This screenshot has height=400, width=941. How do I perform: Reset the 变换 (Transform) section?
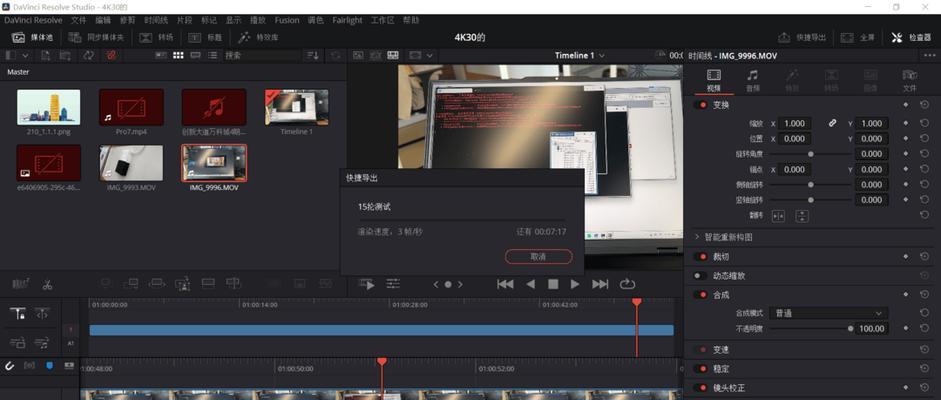pyautogui.click(x=924, y=105)
